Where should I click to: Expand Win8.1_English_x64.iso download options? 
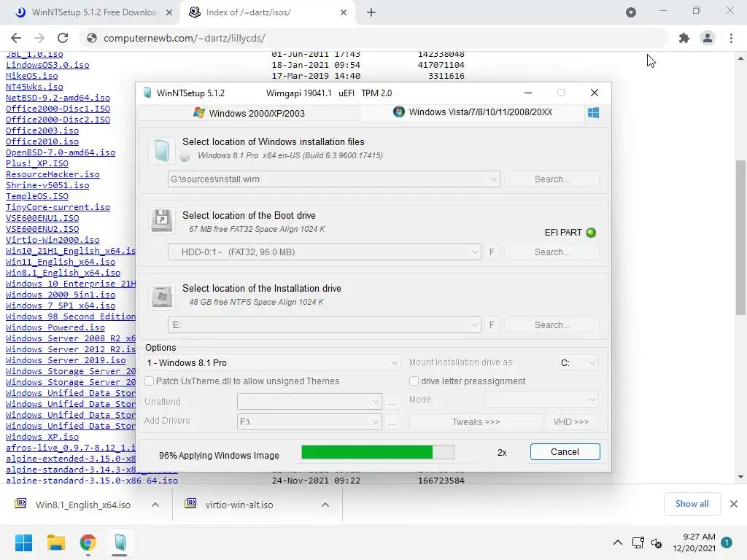(155, 505)
